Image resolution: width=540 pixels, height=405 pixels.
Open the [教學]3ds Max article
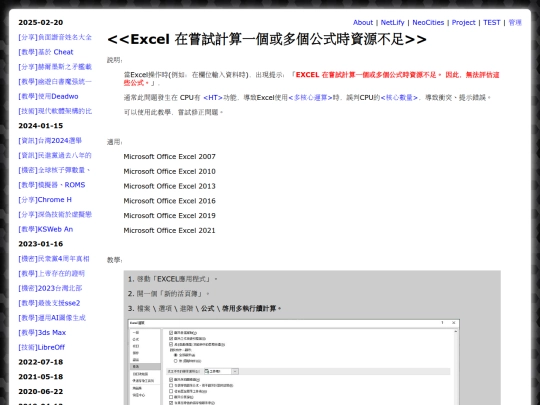42,333
